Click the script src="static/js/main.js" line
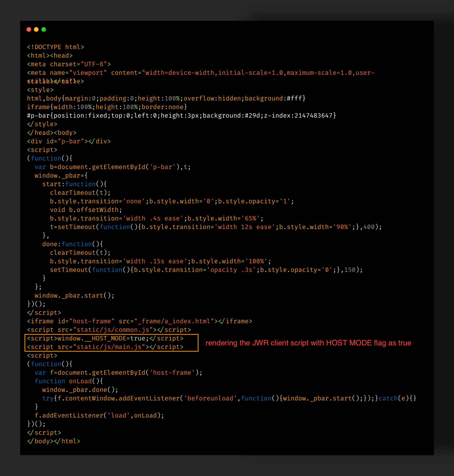 coord(105,347)
